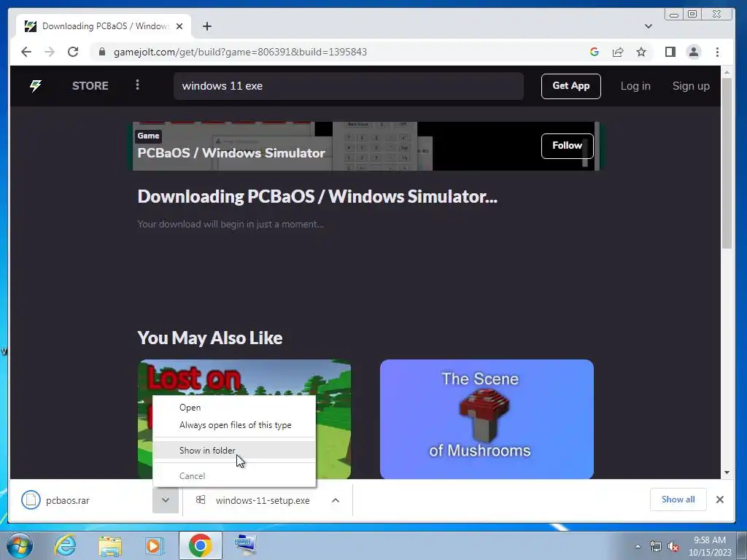Click the Get App button
This screenshot has width=747, height=560.
[x=570, y=86]
